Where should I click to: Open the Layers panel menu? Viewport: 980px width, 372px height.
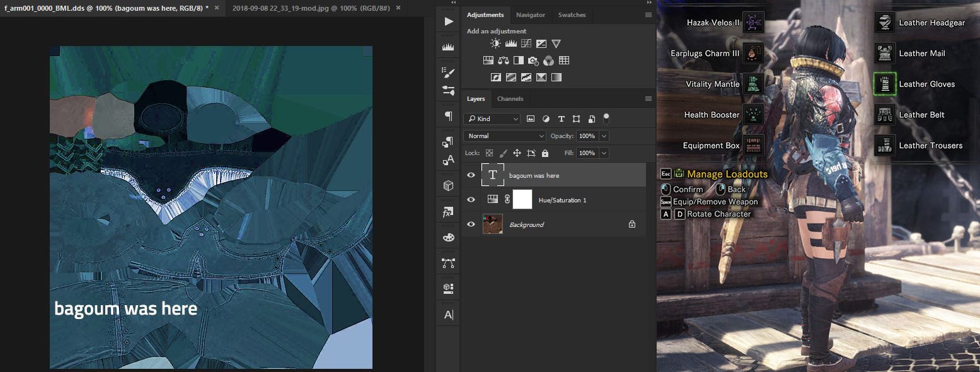(649, 98)
